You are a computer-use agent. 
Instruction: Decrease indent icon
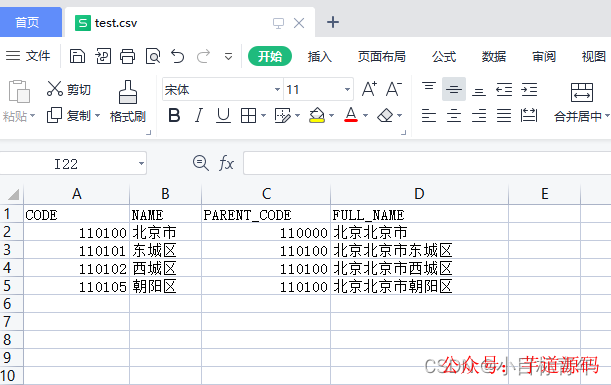pyautogui.click(x=504, y=90)
